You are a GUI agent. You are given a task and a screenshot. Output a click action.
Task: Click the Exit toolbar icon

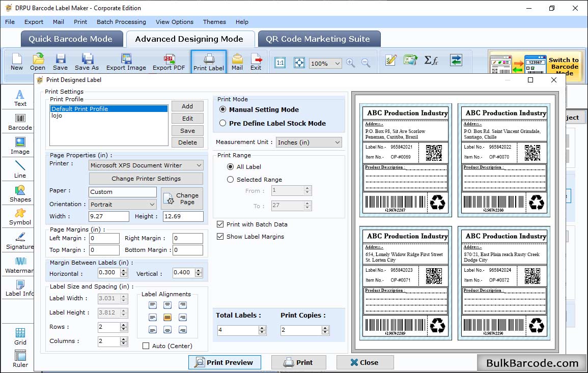[x=256, y=62]
